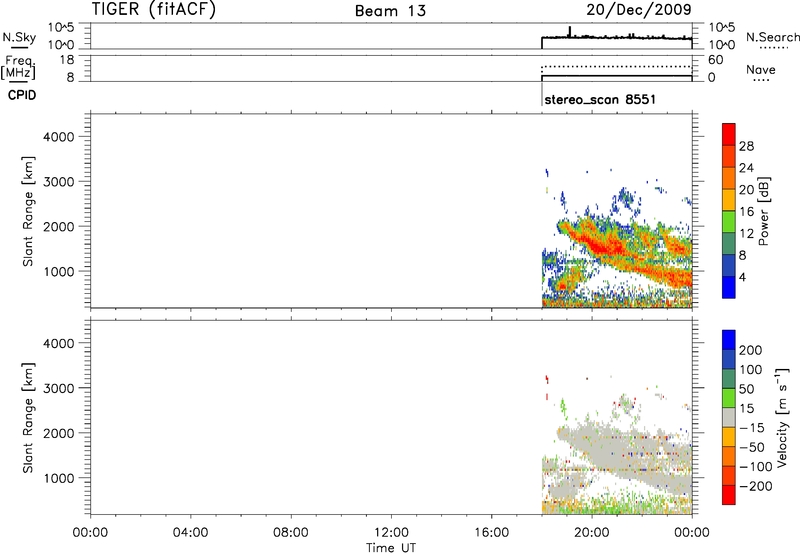
Task: Click the 'Freq. [MHz]' axis label
Action: point(19,68)
